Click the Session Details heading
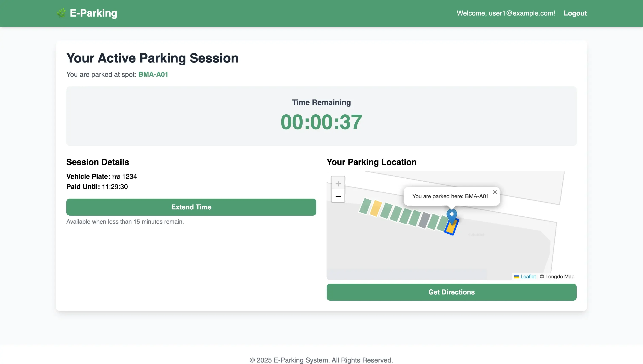This screenshot has height=364, width=643. tap(98, 162)
